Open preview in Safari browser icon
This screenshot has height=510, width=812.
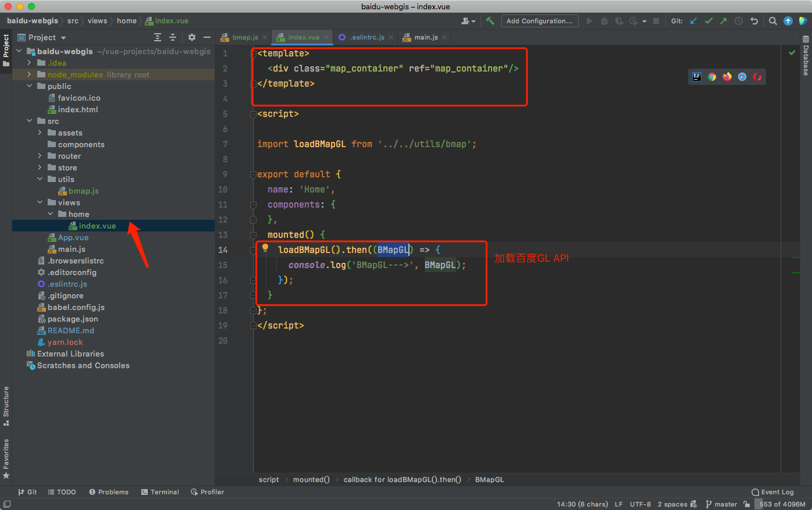point(742,77)
